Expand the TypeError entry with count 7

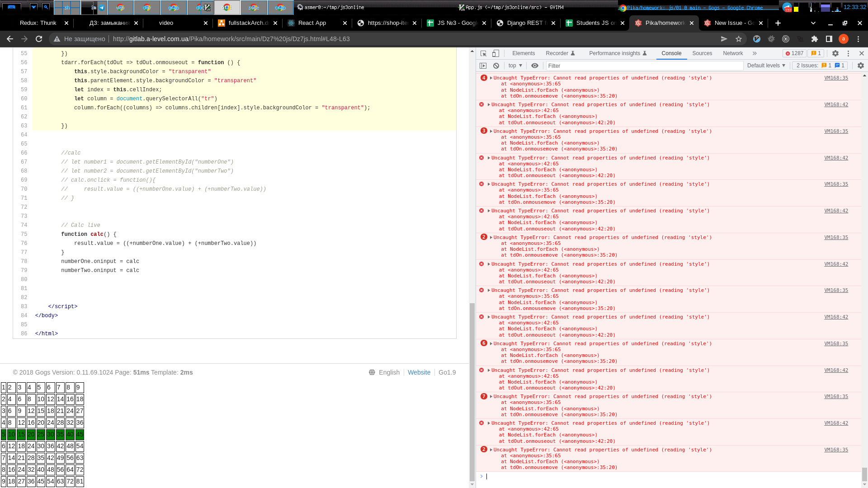491,397
